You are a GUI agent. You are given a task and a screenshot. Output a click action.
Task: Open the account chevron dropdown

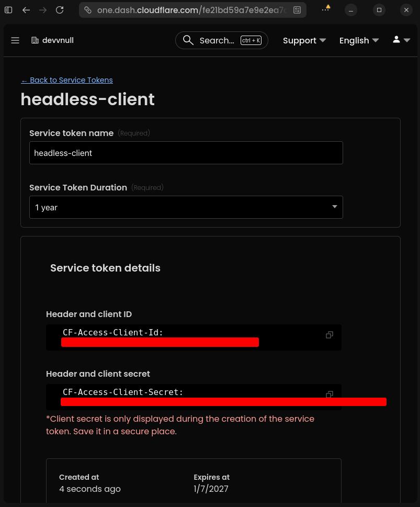[406, 41]
